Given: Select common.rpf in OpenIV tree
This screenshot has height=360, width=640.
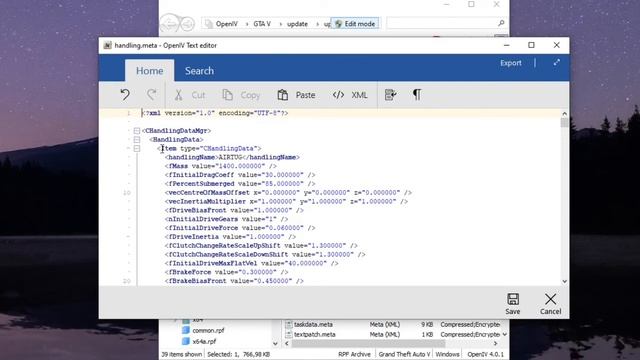Looking at the screenshot, I should (x=208, y=330).
